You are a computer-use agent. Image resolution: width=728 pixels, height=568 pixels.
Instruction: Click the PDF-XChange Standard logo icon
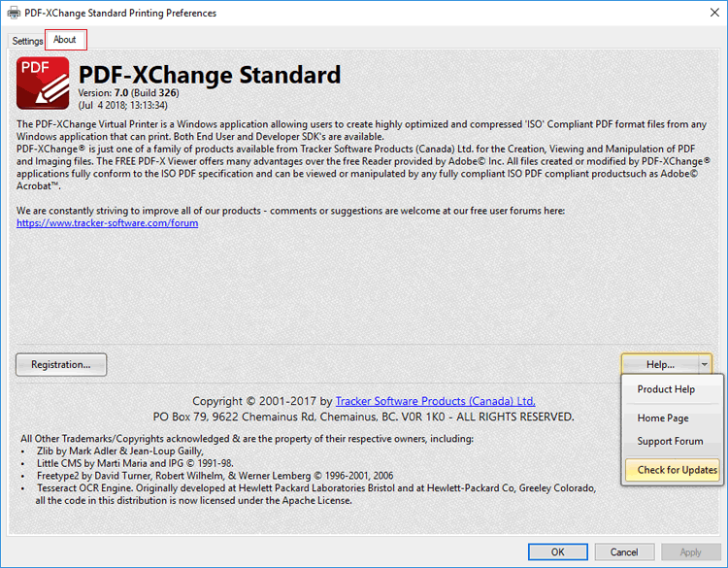[43, 83]
